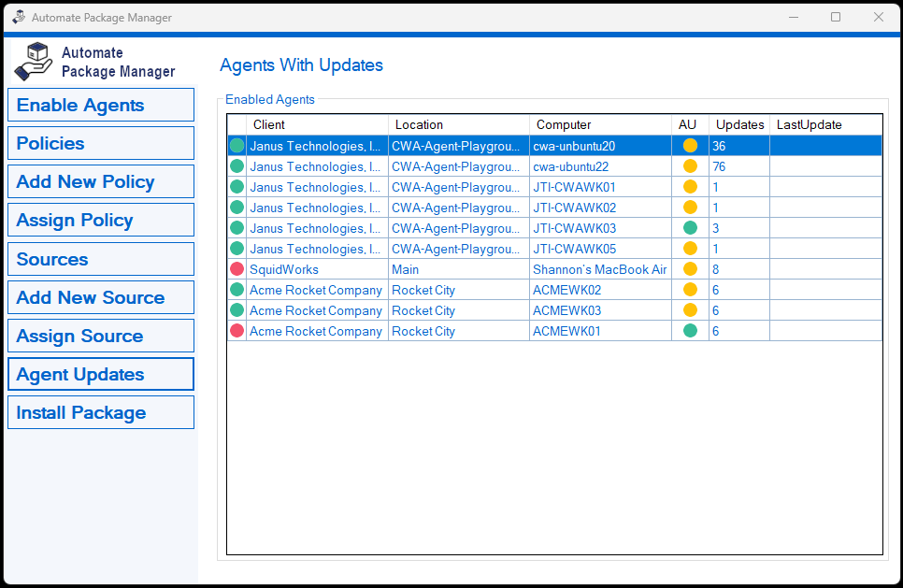Click green status dot for cwa-unbuntu20 row

tap(236, 146)
